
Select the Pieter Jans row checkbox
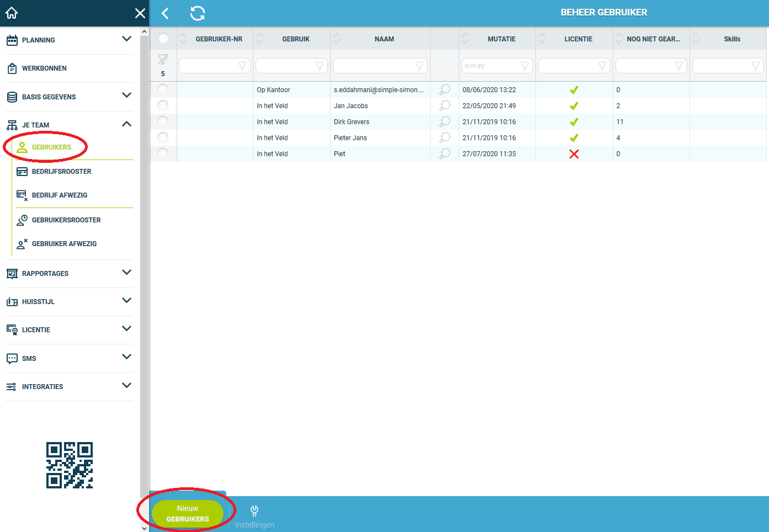163,137
